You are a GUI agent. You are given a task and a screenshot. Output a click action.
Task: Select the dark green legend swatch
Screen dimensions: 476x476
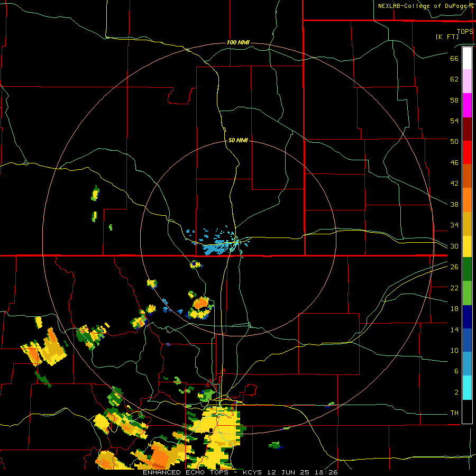click(467, 269)
